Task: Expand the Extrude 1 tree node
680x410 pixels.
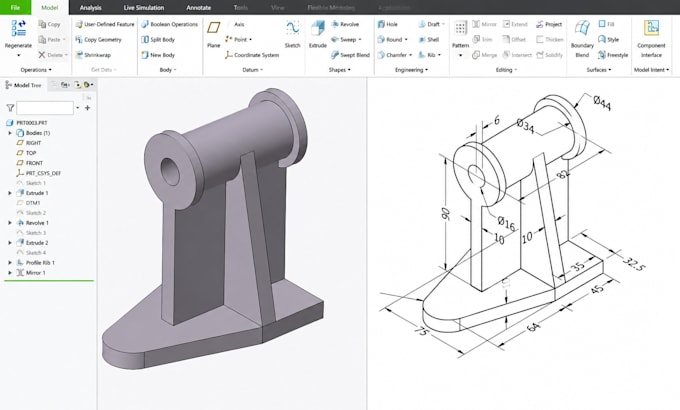Action: [x=10, y=193]
